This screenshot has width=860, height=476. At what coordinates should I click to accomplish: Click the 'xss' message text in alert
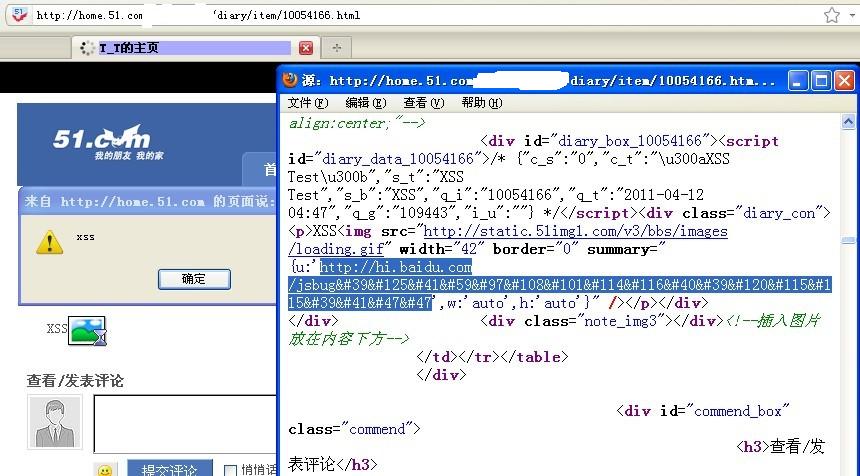pyautogui.click(x=86, y=237)
